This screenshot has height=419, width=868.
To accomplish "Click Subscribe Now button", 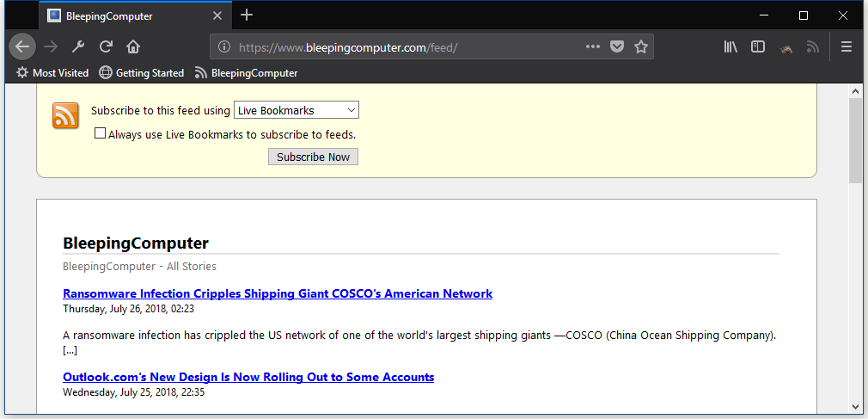I will (314, 157).
